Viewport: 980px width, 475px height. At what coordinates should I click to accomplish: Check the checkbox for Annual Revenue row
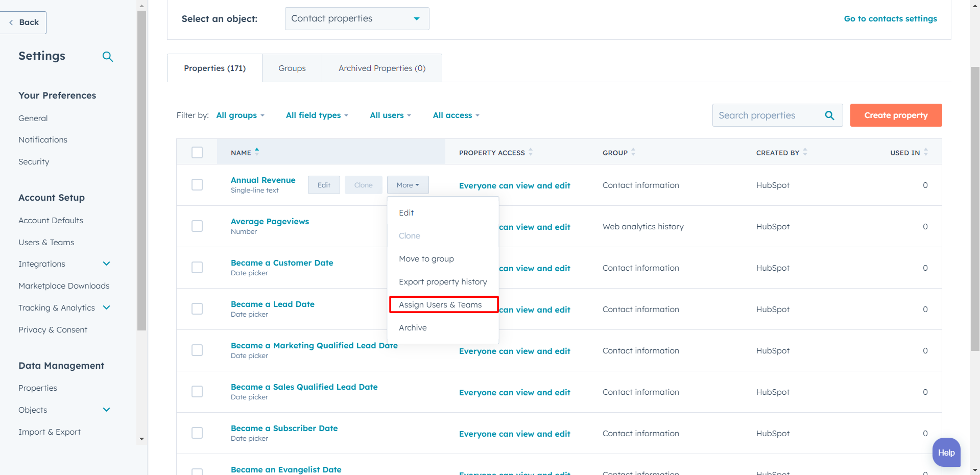coord(197,185)
